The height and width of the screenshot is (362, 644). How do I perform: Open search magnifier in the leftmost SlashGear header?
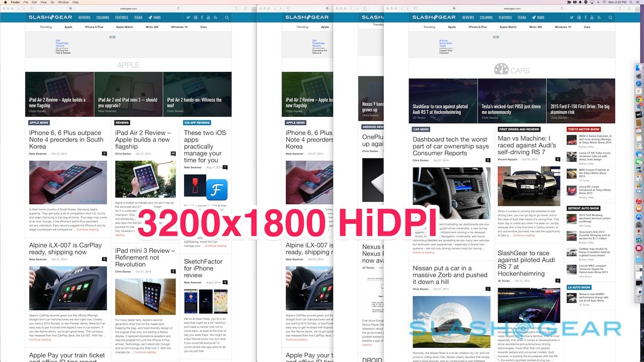[227, 18]
